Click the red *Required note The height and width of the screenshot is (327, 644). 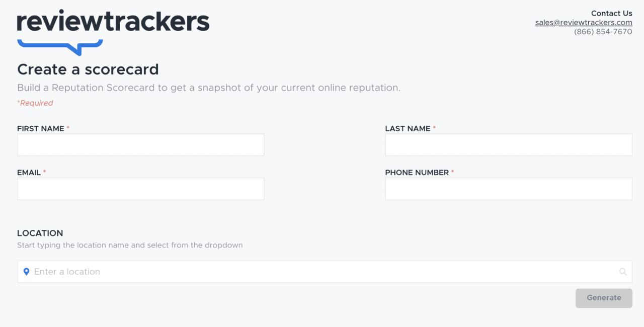pos(35,103)
